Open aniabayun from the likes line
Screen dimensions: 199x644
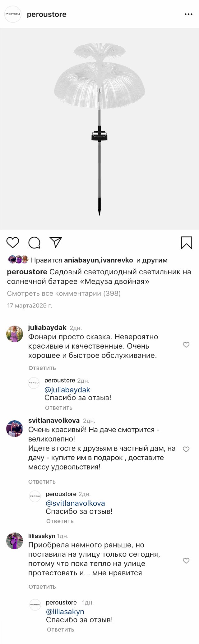[81, 260]
